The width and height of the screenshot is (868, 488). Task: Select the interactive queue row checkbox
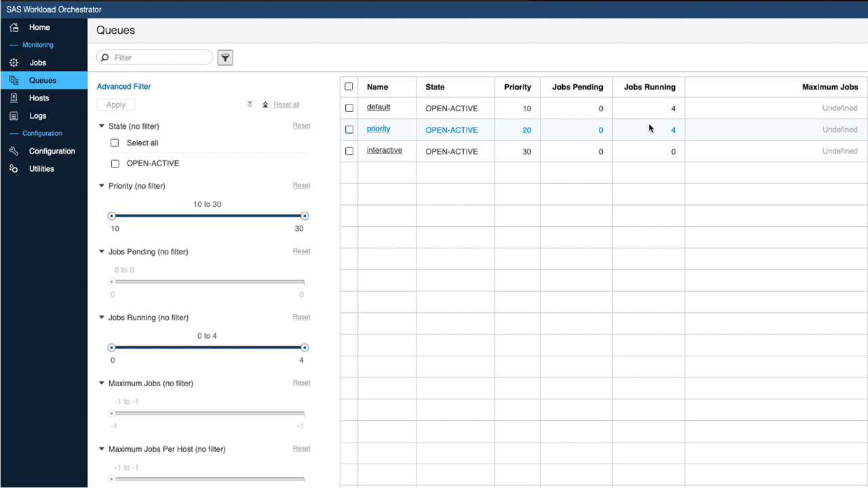click(349, 151)
